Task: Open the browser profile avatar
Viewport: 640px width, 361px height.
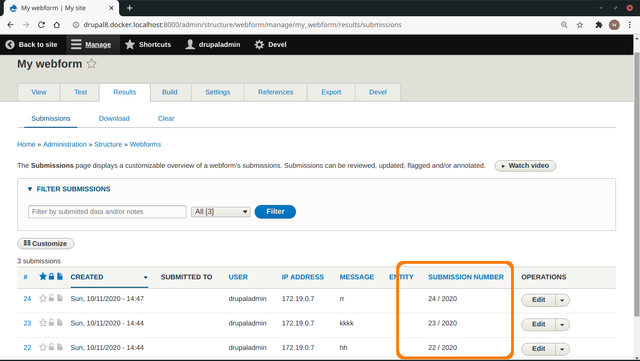Action: pos(614,25)
